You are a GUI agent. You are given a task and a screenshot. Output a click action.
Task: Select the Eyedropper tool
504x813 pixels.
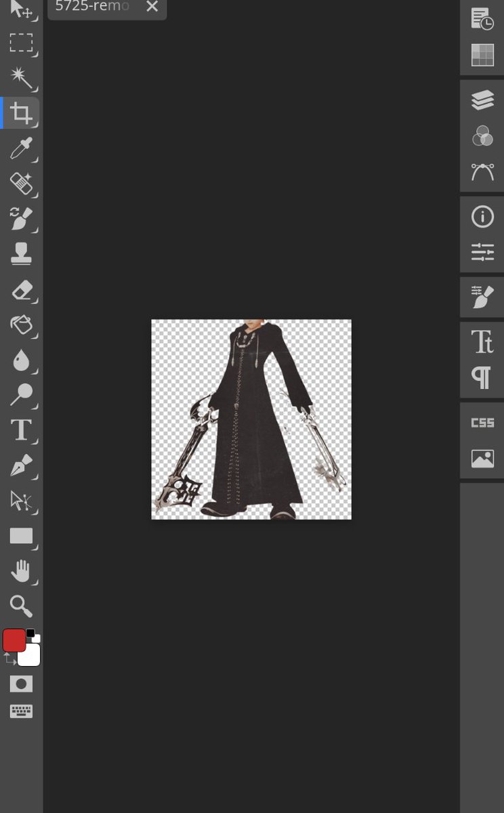coord(21,148)
